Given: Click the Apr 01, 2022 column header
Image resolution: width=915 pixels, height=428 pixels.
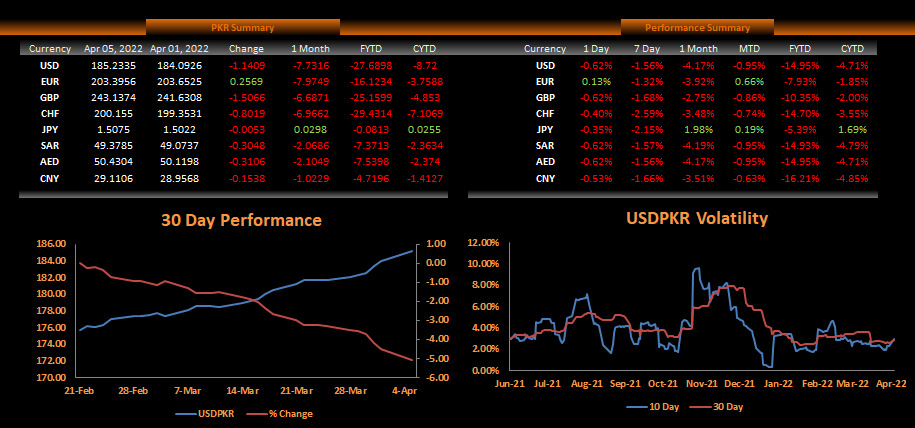Looking at the screenshot, I should (x=178, y=49).
